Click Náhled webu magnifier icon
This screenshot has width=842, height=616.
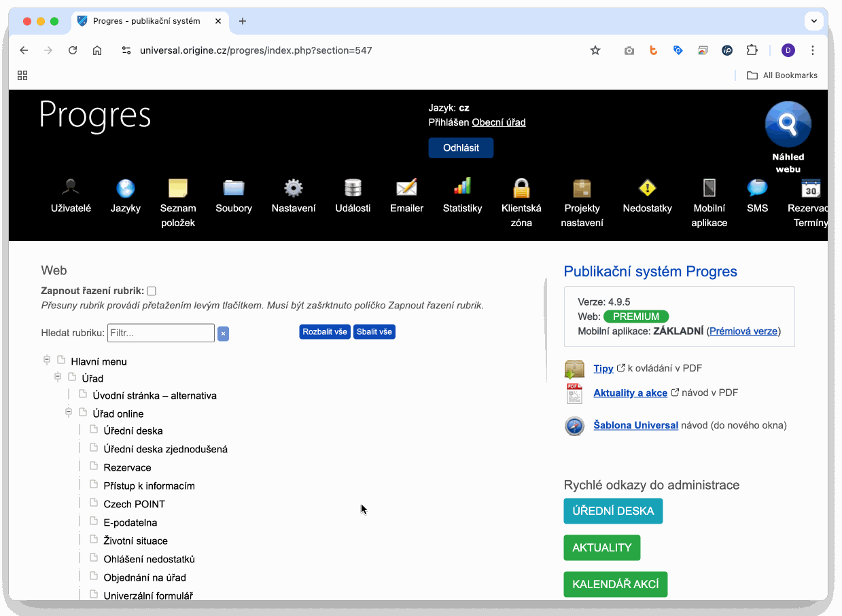(x=788, y=125)
